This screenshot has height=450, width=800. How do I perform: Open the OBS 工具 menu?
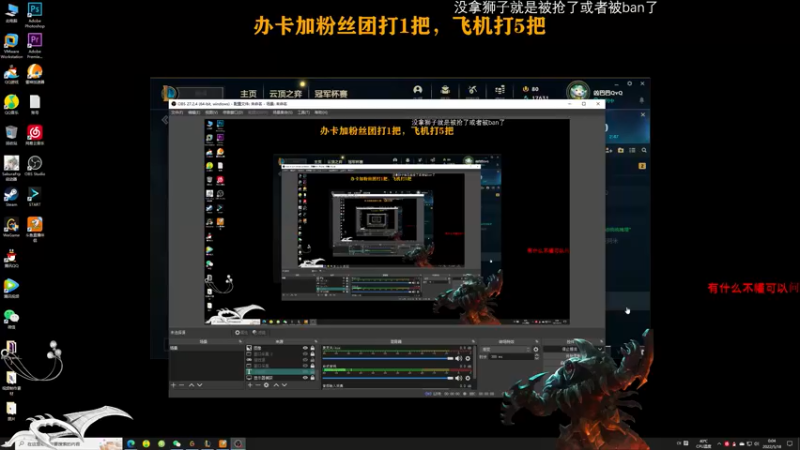pyautogui.click(x=304, y=112)
